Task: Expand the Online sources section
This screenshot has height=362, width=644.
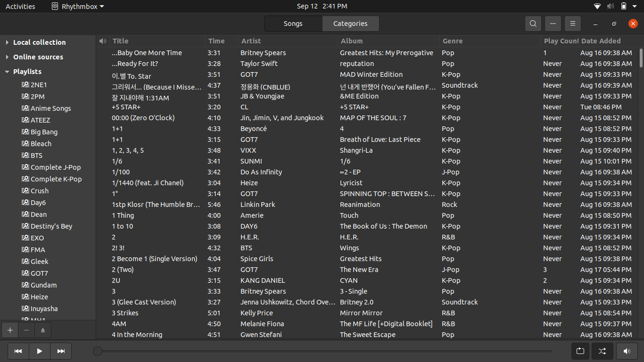Action: coord(7,57)
